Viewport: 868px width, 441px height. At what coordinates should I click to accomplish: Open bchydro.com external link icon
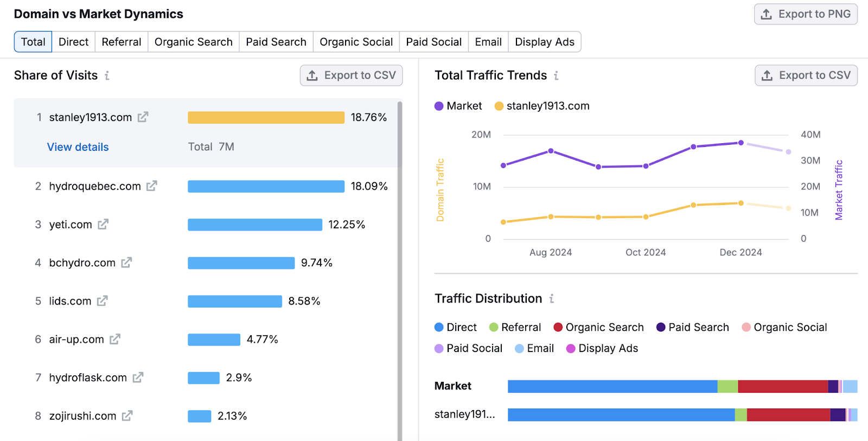tap(126, 263)
